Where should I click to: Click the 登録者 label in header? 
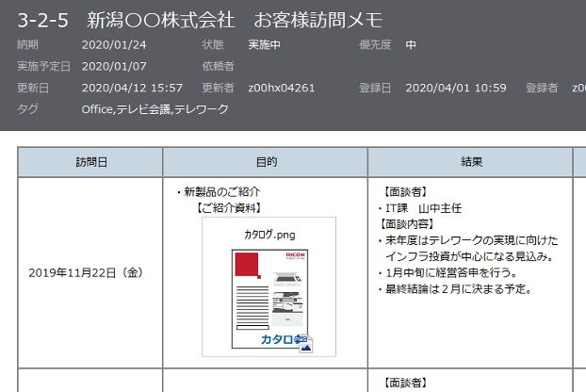click(x=542, y=89)
